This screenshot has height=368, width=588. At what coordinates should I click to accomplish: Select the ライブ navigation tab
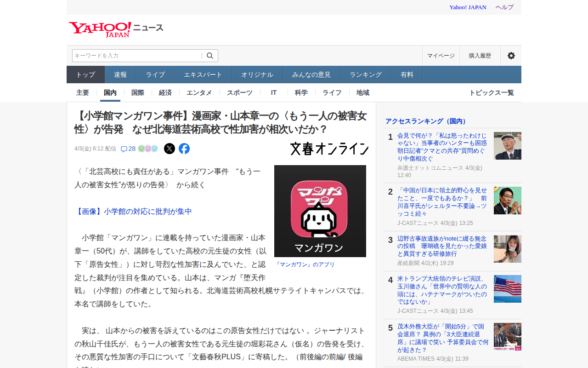tap(155, 75)
